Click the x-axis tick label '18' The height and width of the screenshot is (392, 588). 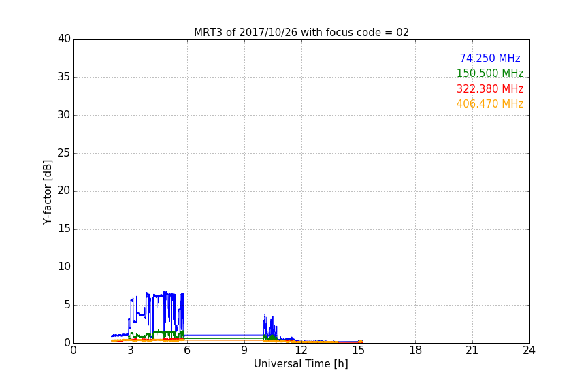415,350
